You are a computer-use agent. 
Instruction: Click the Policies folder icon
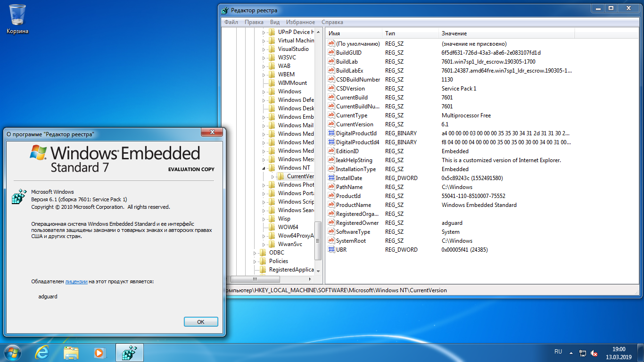click(x=263, y=261)
